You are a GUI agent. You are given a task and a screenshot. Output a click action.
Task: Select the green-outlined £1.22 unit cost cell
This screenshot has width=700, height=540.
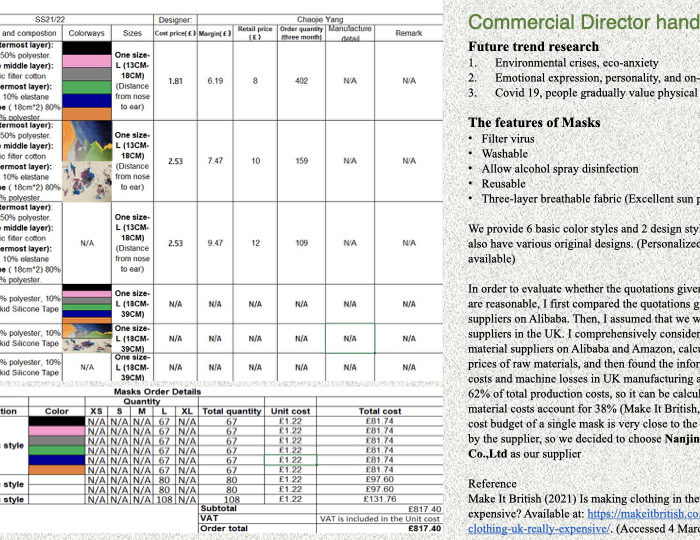tap(291, 460)
